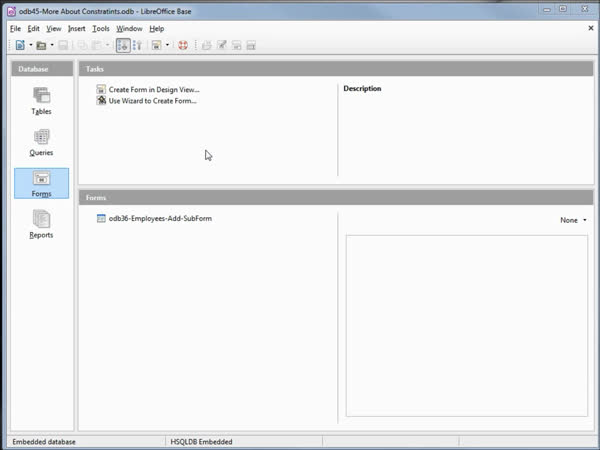Open the Insert menu
This screenshot has height=450, width=600.
pyautogui.click(x=77, y=29)
